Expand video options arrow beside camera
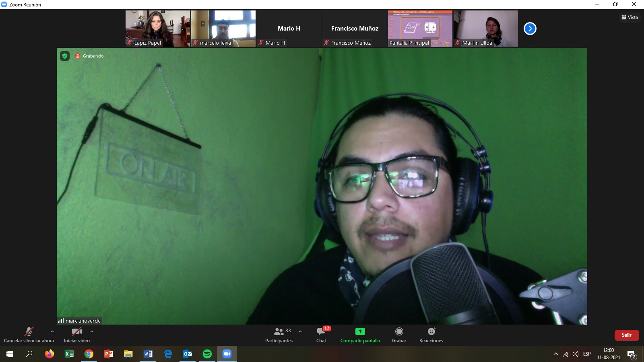 click(92, 331)
